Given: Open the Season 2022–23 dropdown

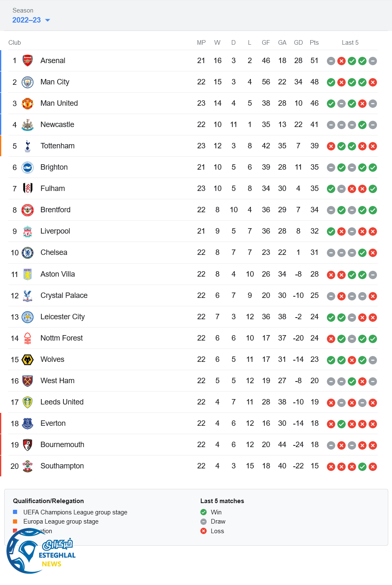Looking at the screenshot, I should (27, 20).
